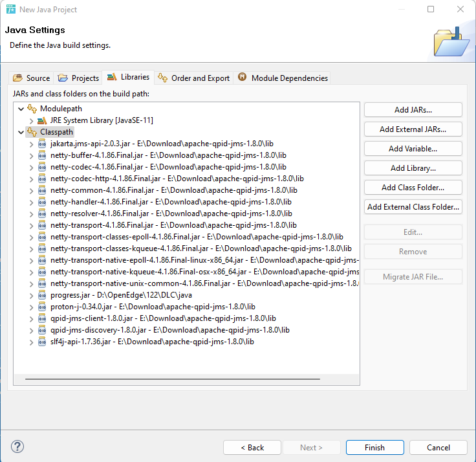The width and height of the screenshot is (476, 462).
Task: Click the jar icon of proton-j-0.34.0.jar
Action: click(42, 307)
